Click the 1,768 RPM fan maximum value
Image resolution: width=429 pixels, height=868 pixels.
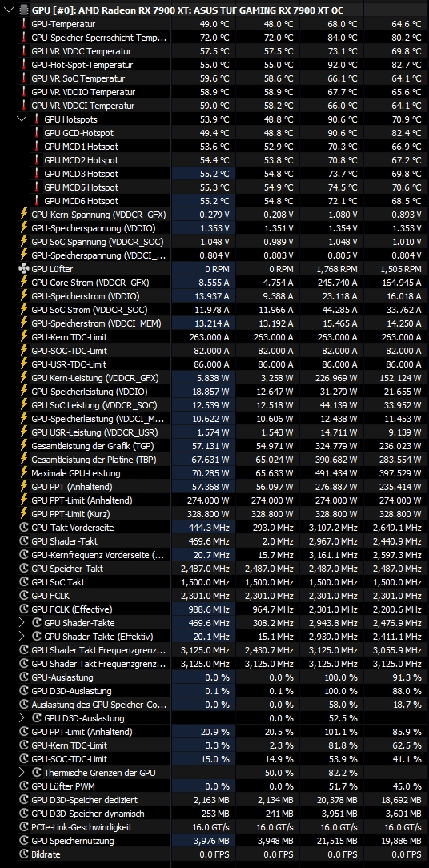pos(337,268)
